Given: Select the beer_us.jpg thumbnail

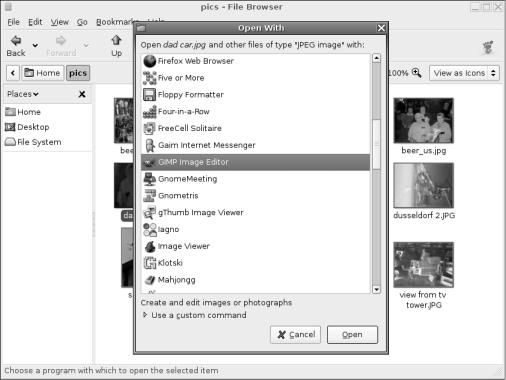Looking at the screenshot, I should pos(423,120).
